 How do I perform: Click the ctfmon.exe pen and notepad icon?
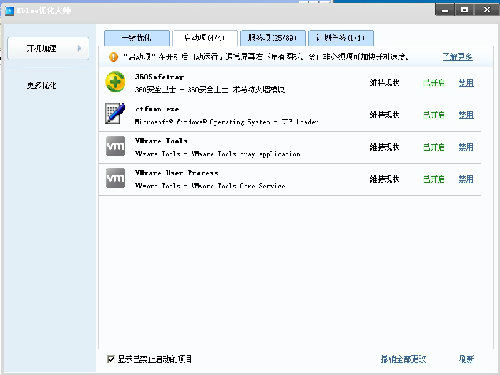point(115,113)
